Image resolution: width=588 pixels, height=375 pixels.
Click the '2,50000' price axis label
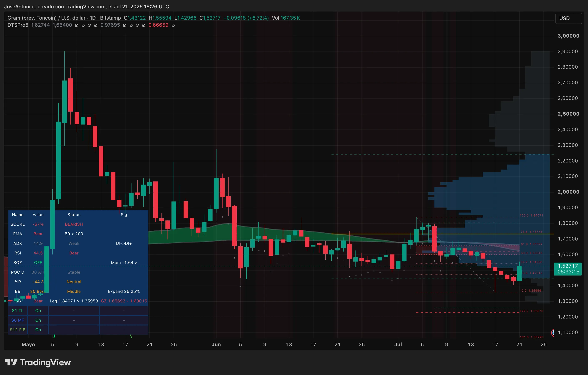click(x=568, y=114)
